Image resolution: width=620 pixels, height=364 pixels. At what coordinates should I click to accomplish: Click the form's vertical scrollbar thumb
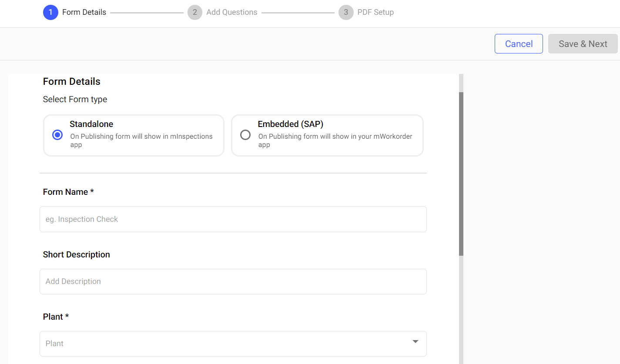click(x=461, y=174)
